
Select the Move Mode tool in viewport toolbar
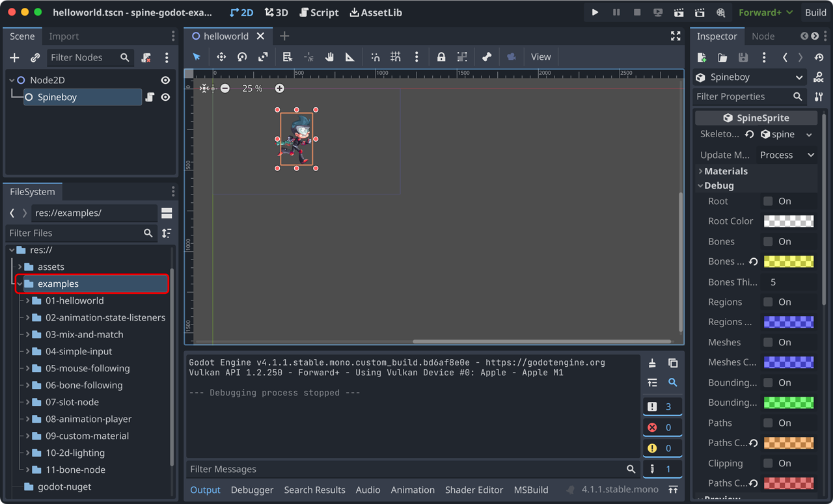[x=221, y=57]
